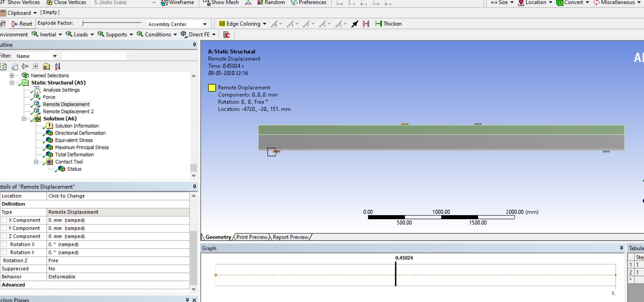Click the Suppressed 'No' value cell

click(x=118, y=269)
